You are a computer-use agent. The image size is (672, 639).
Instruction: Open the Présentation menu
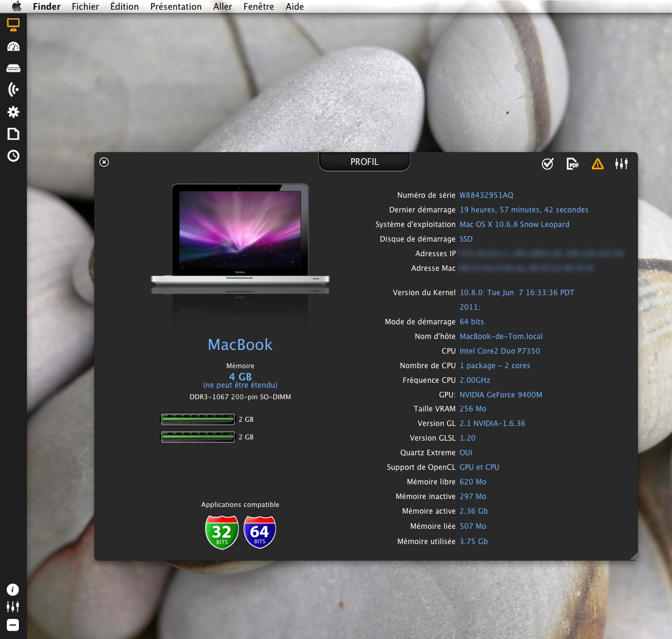tap(176, 7)
